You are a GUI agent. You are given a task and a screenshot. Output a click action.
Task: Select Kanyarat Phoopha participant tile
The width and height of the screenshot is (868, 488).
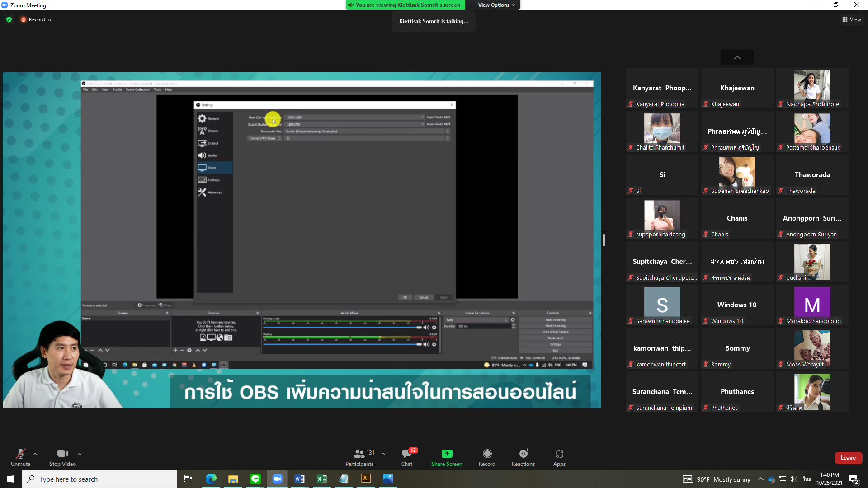coord(662,88)
